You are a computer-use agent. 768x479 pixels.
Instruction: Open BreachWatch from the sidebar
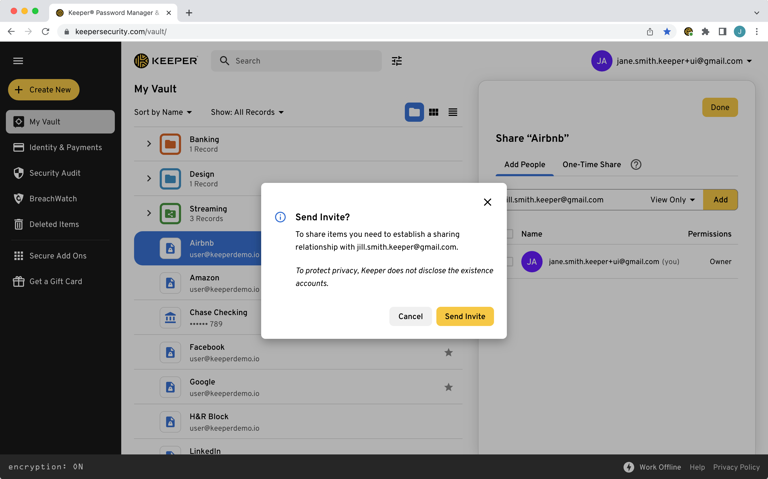click(x=52, y=199)
